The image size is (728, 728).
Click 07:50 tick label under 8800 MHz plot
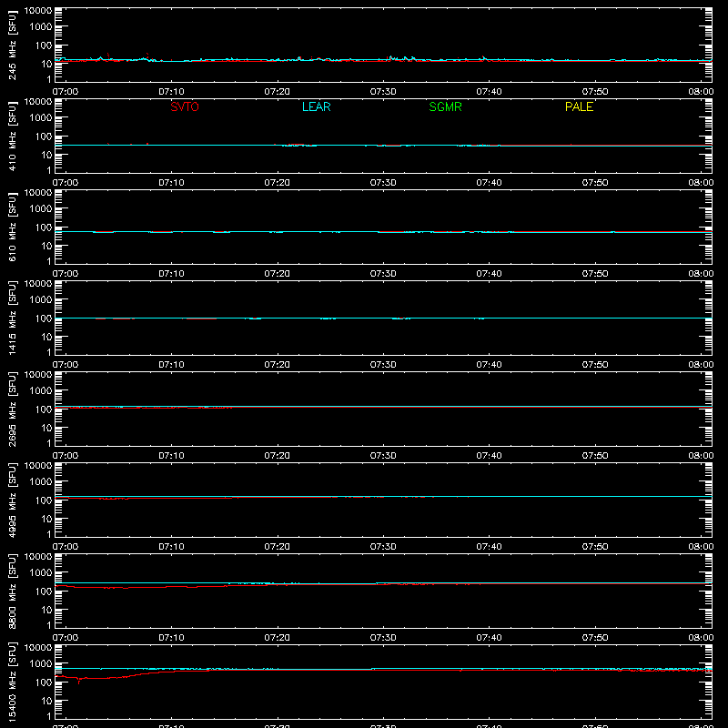[x=595, y=638]
